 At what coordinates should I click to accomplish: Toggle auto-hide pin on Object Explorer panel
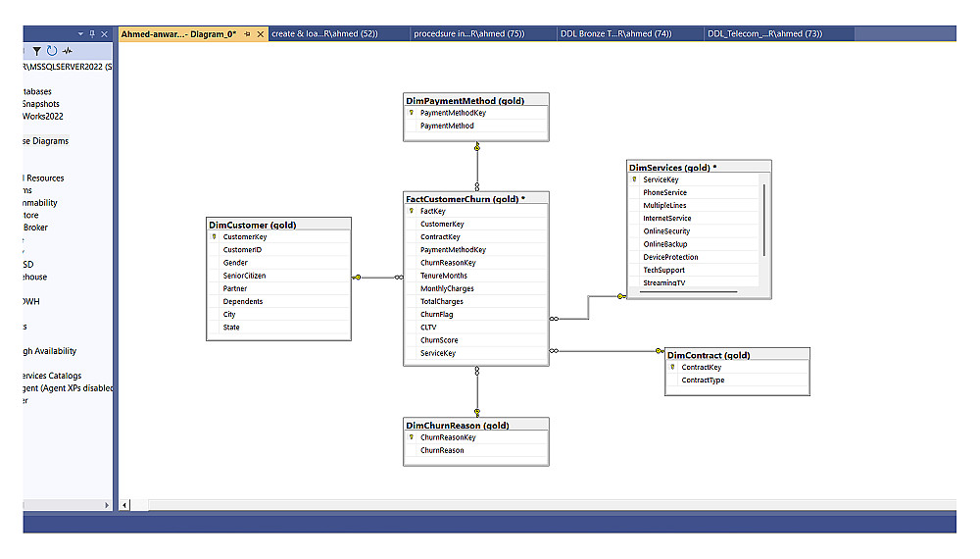(92, 33)
